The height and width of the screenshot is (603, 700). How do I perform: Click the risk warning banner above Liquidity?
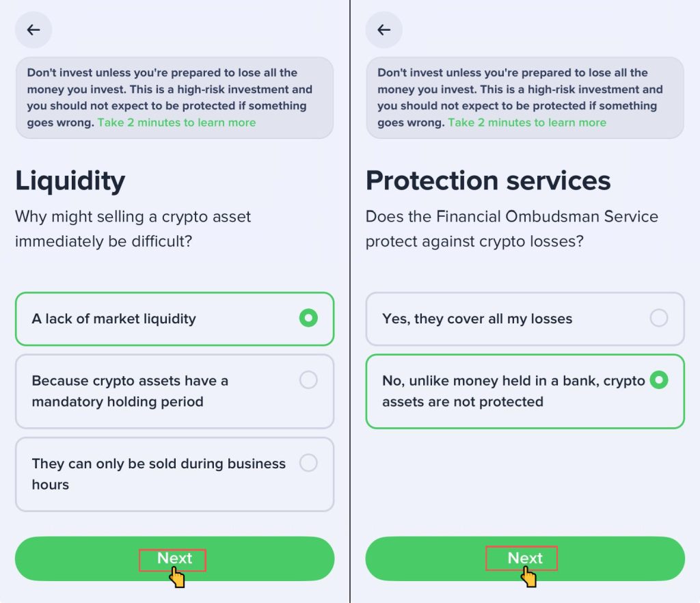tap(174, 89)
